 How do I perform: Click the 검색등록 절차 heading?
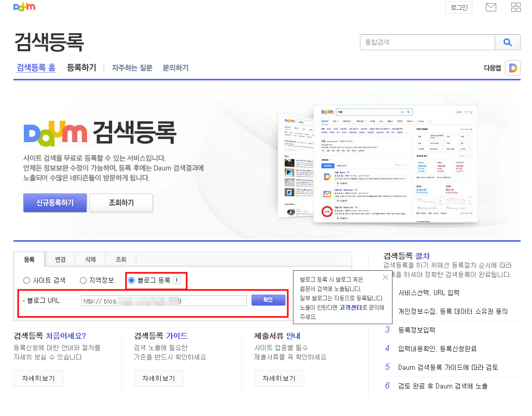[x=407, y=256]
